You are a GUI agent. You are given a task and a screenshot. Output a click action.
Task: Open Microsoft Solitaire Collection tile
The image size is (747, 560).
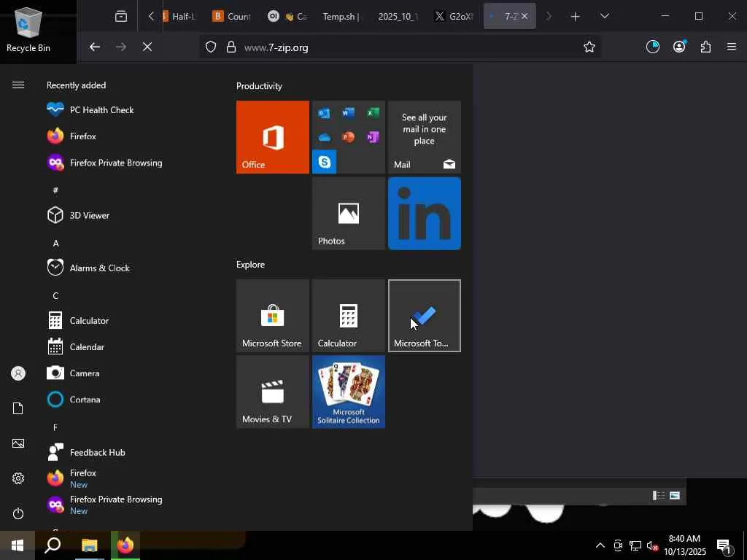pos(349,392)
